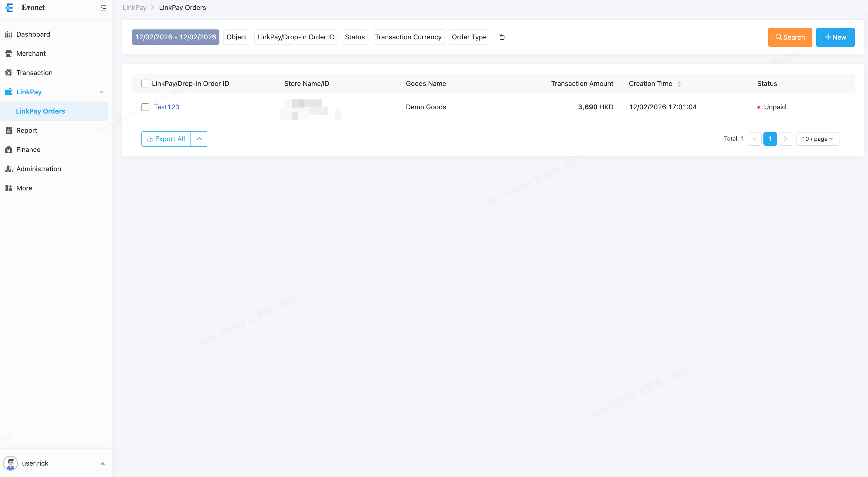Image resolution: width=868 pixels, height=477 pixels.
Task: Open the Transaction menu item
Action: 34,73
